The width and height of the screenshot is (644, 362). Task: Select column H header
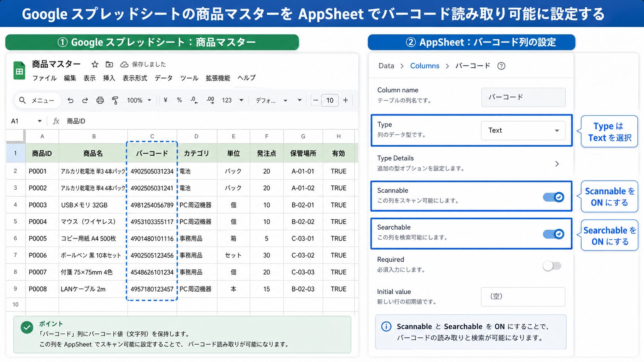click(339, 136)
